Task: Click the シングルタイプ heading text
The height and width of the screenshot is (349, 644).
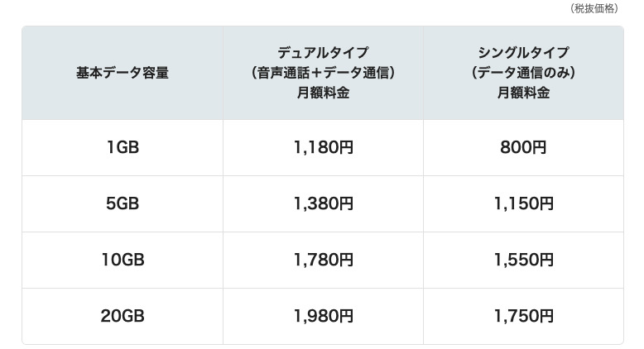Action: pos(523,52)
